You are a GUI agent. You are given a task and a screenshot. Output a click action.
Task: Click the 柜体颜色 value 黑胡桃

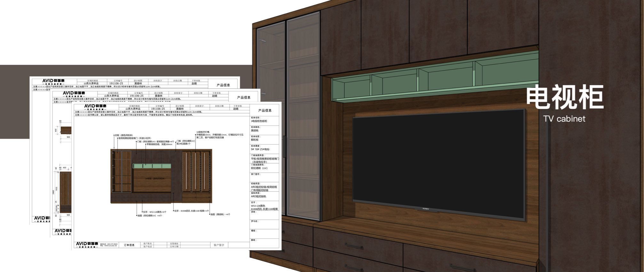click(255, 130)
